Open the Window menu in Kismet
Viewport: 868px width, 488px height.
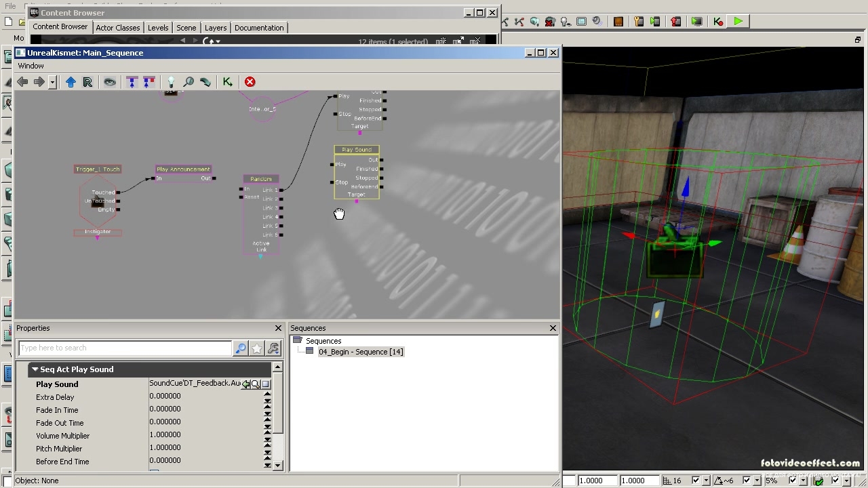tap(31, 66)
